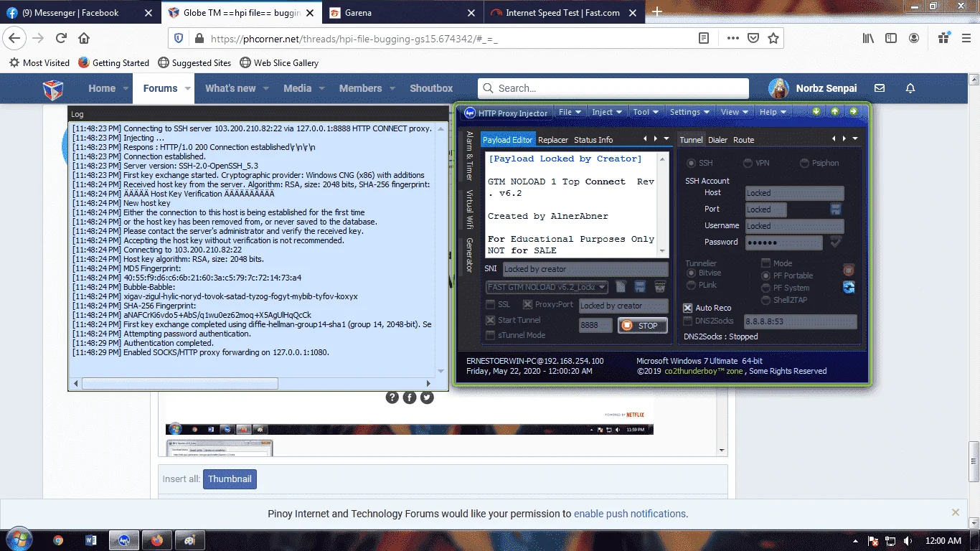980x551 pixels.
Task: Click the STOP button
Action: (x=642, y=325)
